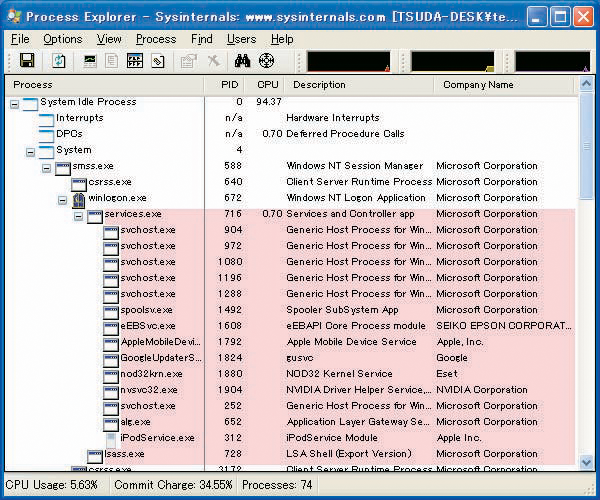This screenshot has height=500, width=600.
Task: Collapse the services.exe tree node
Action: click(x=78, y=216)
